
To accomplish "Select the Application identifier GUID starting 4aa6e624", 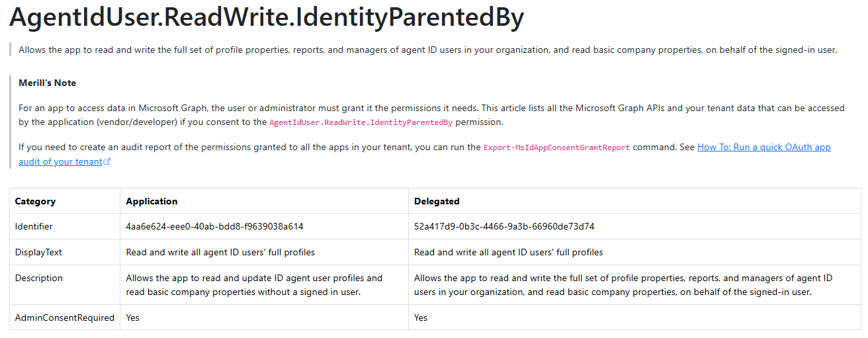I will click(x=214, y=226).
